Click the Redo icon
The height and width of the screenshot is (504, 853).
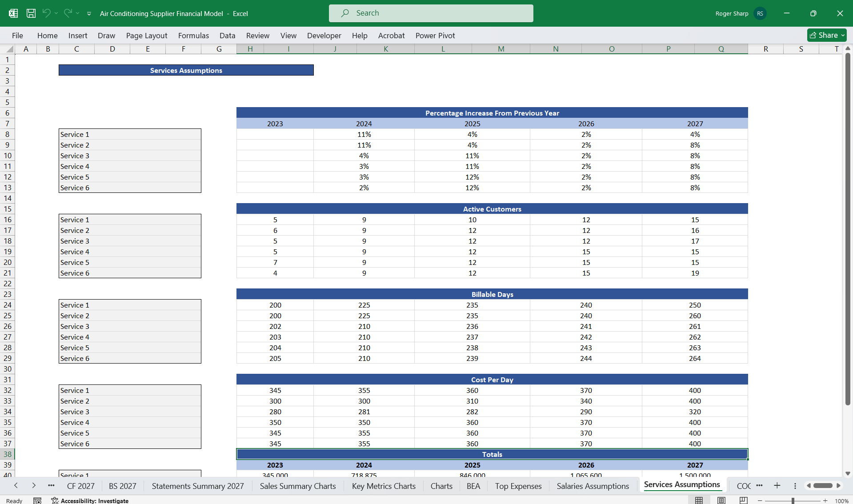coord(68,13)
